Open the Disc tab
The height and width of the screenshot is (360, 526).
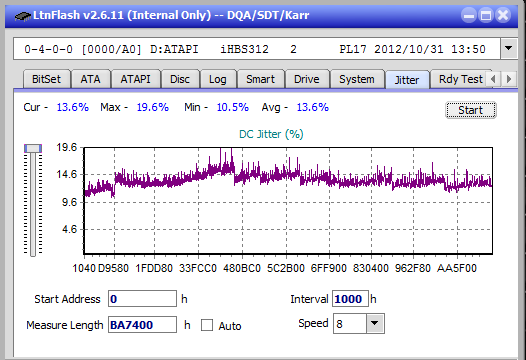180,79
